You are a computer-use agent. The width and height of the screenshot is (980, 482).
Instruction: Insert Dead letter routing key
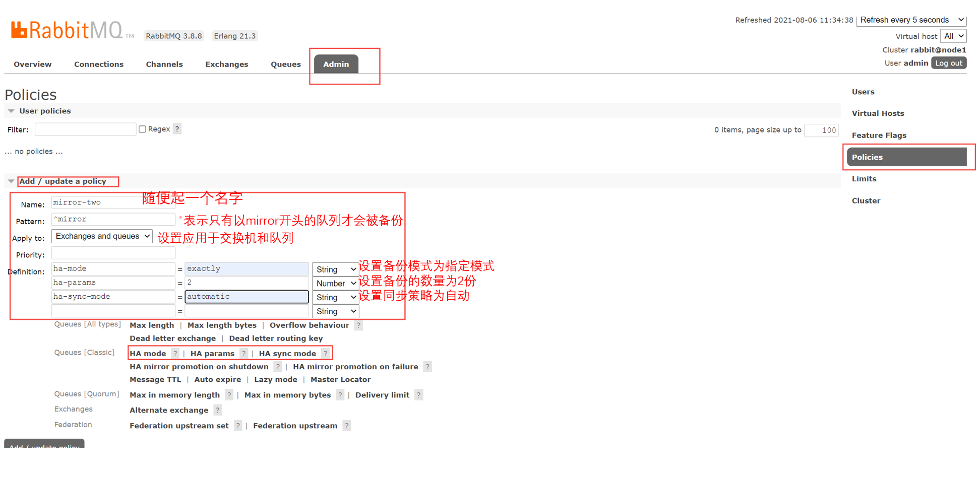point(276,338)
